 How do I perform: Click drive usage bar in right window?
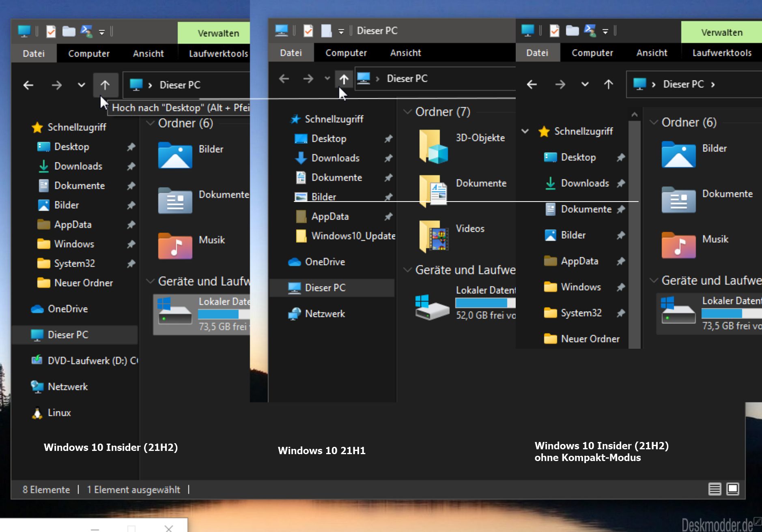pos(732,313)
